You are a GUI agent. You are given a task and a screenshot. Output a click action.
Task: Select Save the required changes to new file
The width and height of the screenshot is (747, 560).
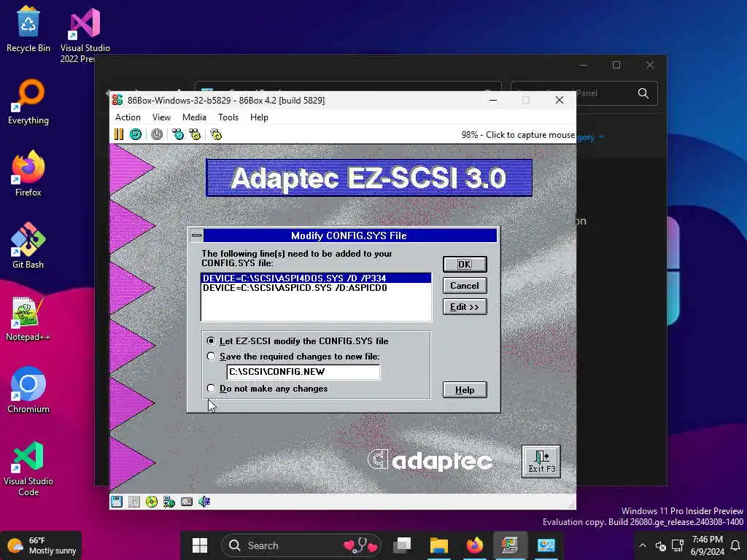[293, 356]
